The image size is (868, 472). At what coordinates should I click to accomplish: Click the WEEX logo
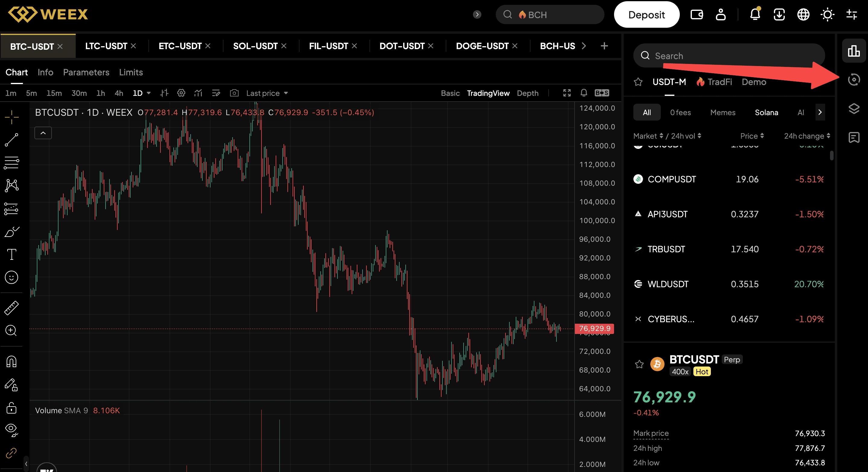pyautogui.click(x=48, y=14)
